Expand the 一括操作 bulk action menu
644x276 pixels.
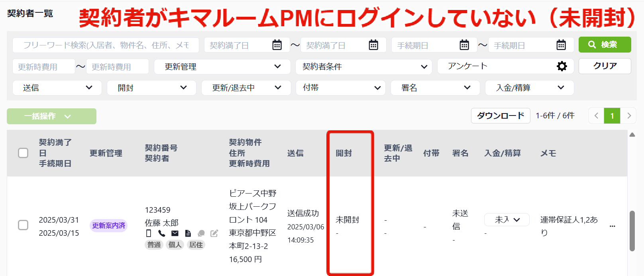[51, 116]
